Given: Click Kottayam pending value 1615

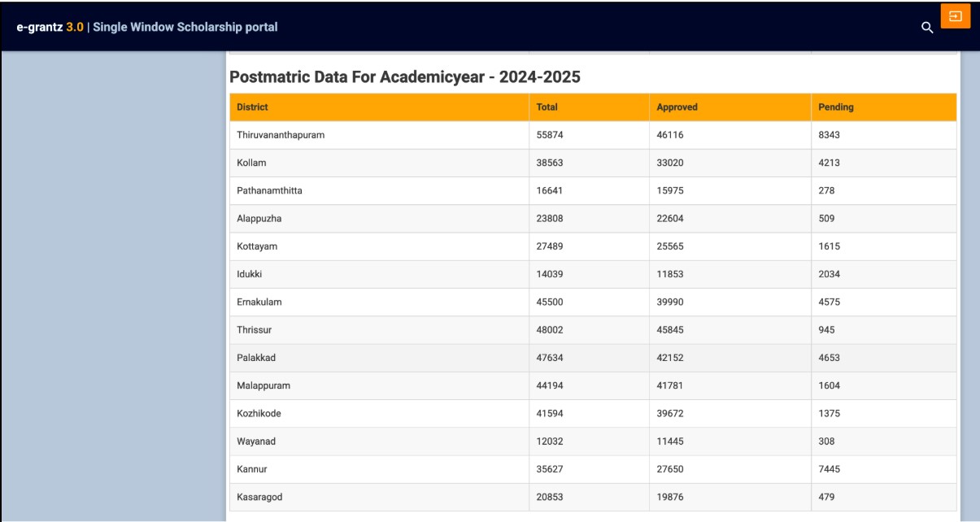Looking at the screenshot, I should [x=830, y=246].
